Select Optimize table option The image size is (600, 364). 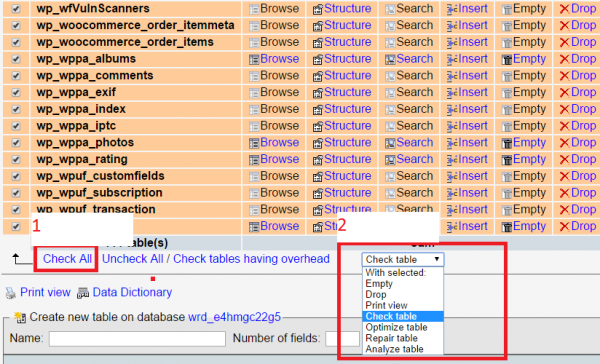[403, 327]
